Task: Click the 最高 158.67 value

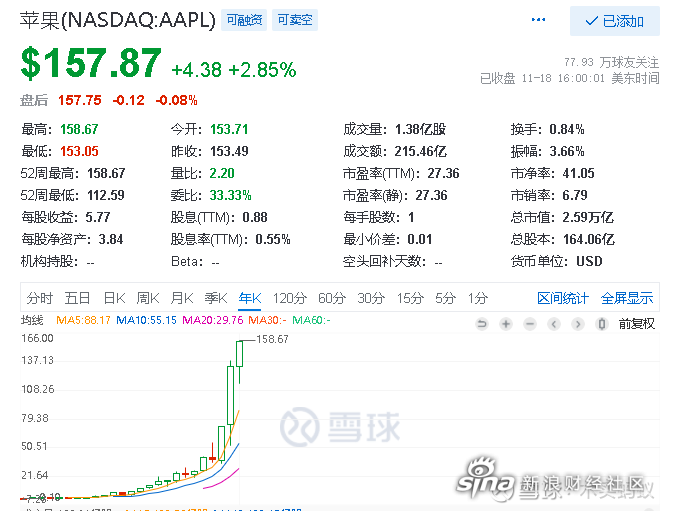Action: coord(79,129)
